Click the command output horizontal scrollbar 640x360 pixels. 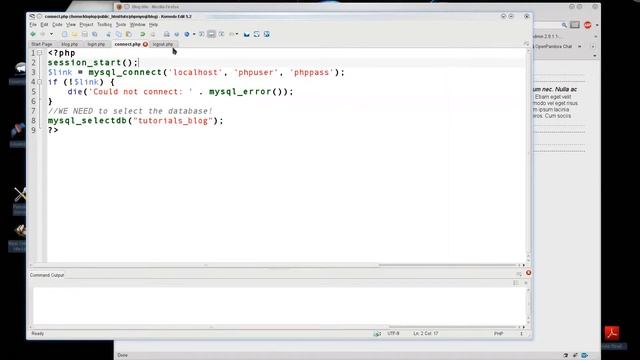point(277,327)
